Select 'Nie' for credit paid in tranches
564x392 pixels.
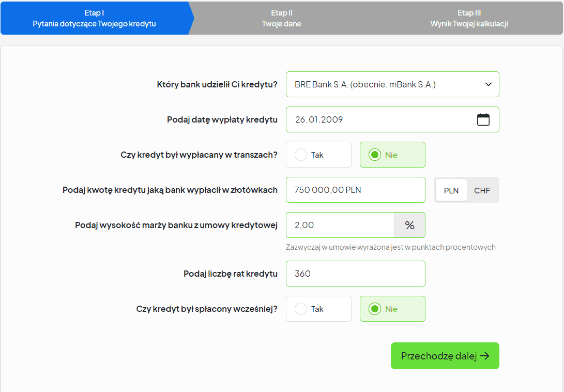click(392, 155)
